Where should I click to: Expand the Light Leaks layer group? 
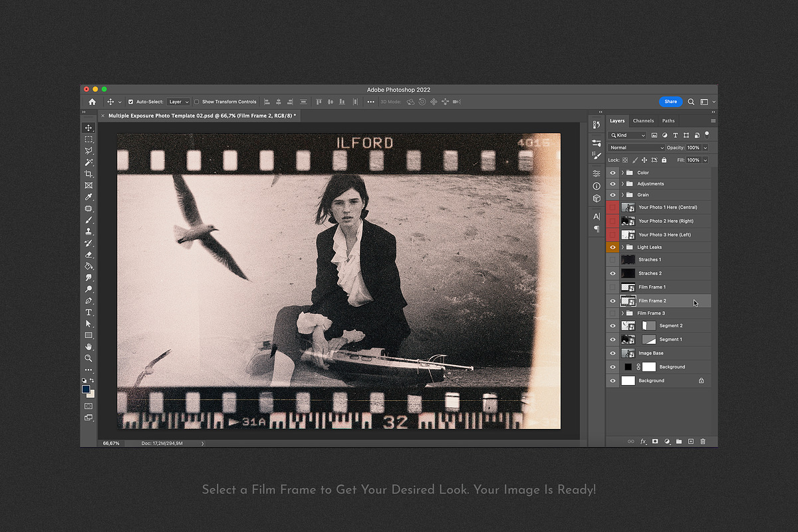coord(622,247)
